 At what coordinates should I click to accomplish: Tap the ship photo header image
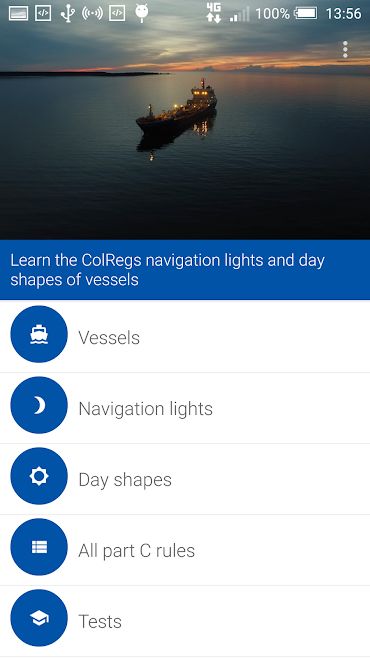click(x=185, y=126)
